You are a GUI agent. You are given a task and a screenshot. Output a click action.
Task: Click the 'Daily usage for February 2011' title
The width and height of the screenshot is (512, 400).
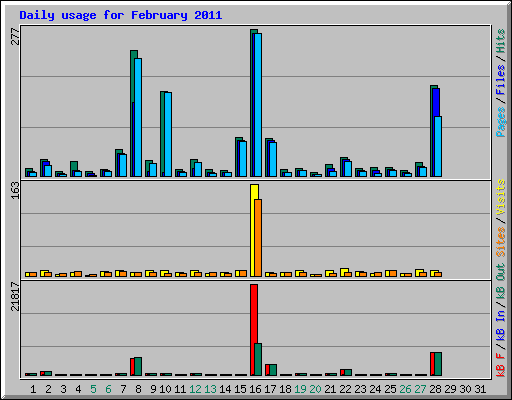click(121, 15)
